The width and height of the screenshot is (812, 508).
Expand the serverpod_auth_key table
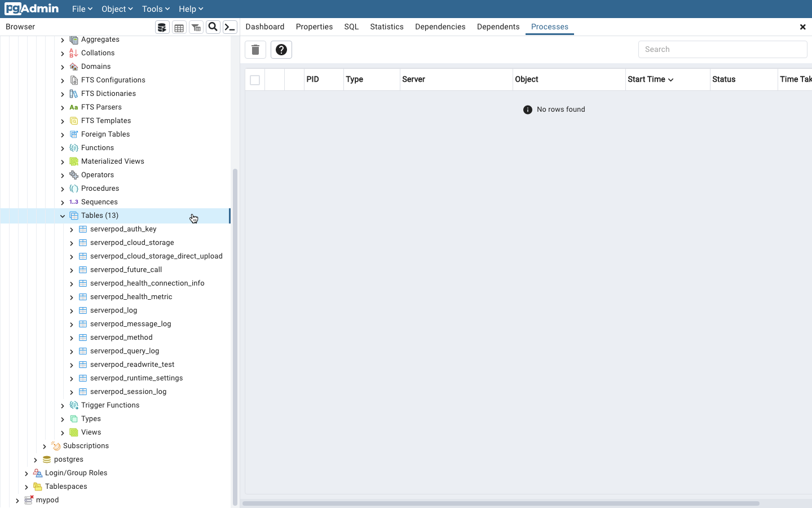(72, 230)
